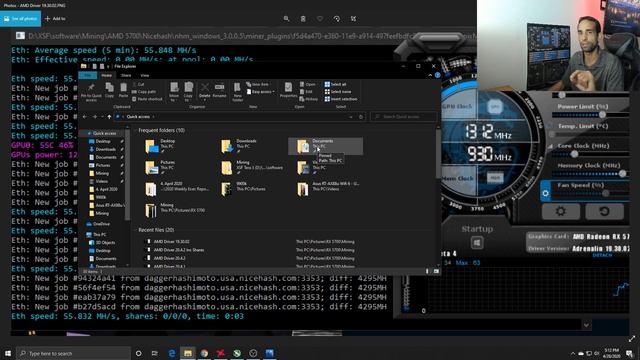Open the Pictures frequent folder
The width and height of the screenshot is (640, 360).
(x=161, y=167)
